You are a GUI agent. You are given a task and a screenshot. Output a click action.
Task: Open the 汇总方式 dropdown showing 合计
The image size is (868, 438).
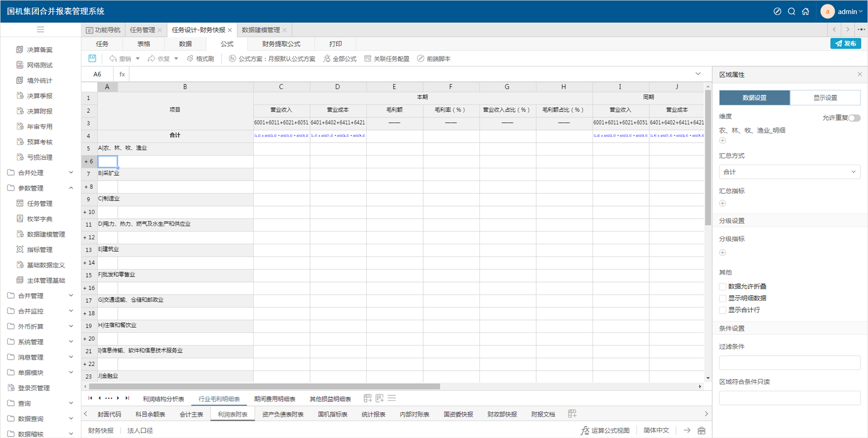coord(789,172)
